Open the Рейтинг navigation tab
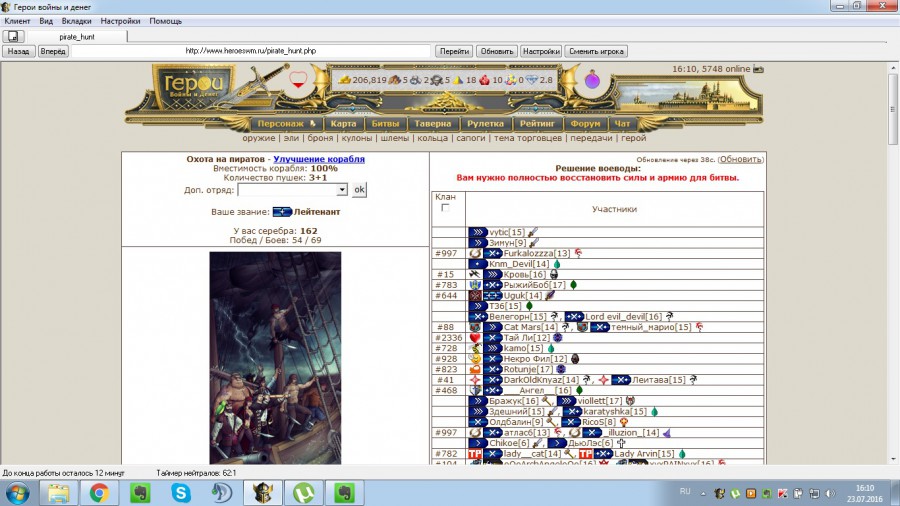The image size is (900, 506). (x=537, y=123)
